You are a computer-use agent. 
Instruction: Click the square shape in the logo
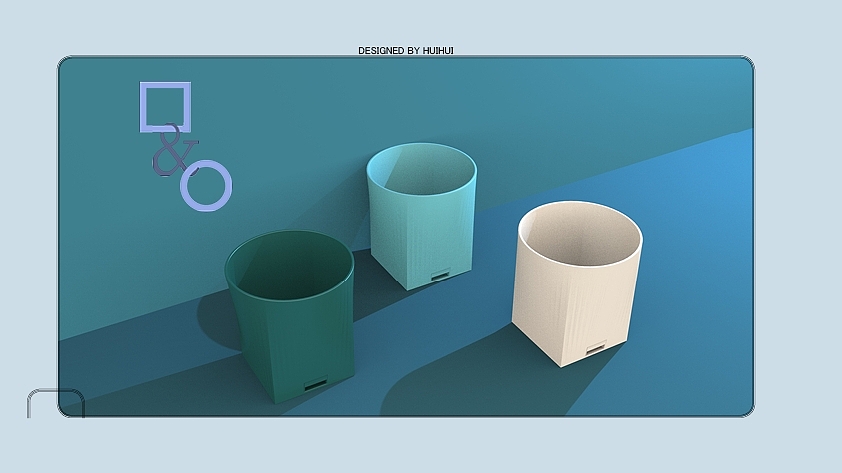point(165,107)
